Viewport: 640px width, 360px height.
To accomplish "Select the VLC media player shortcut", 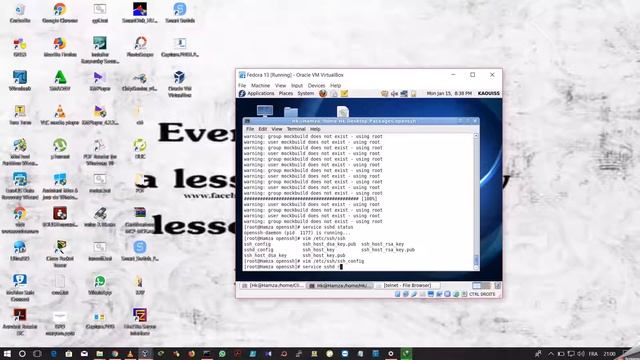I will 60,115.
